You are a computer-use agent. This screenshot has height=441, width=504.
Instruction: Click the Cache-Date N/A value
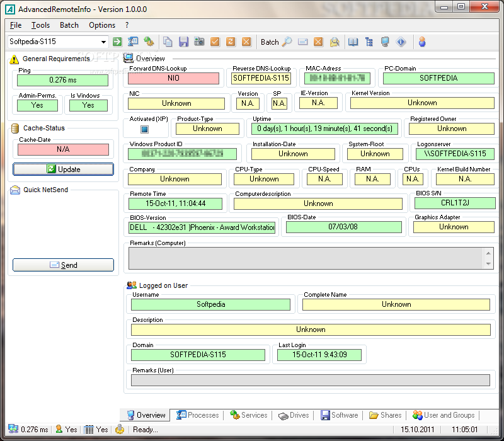[64, 149]
